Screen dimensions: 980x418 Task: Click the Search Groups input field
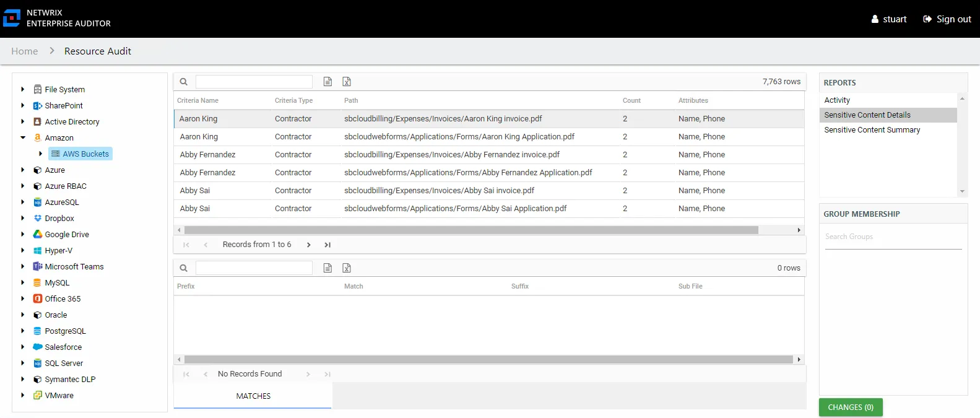[x=893, y=237]
